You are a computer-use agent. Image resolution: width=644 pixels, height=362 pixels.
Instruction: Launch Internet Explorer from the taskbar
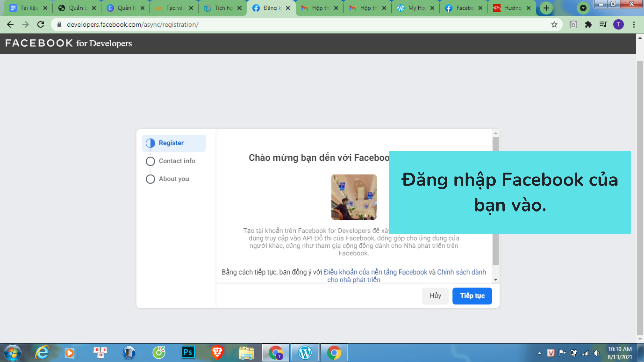[42, 353]
